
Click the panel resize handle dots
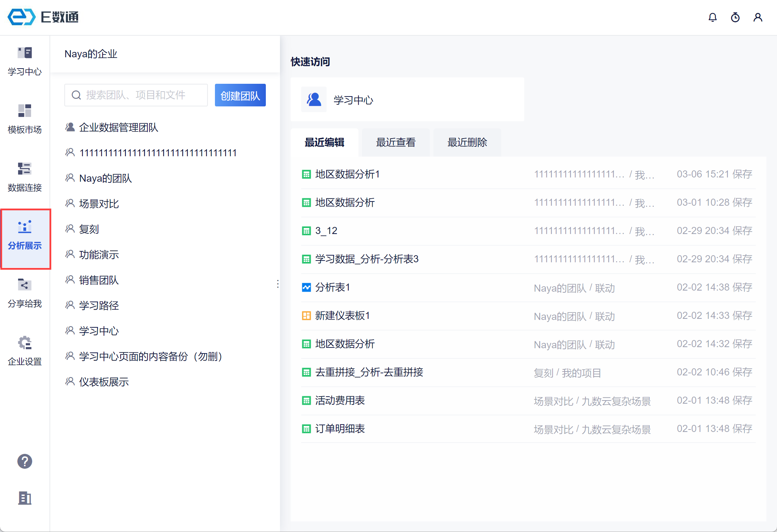pos(278,284)
